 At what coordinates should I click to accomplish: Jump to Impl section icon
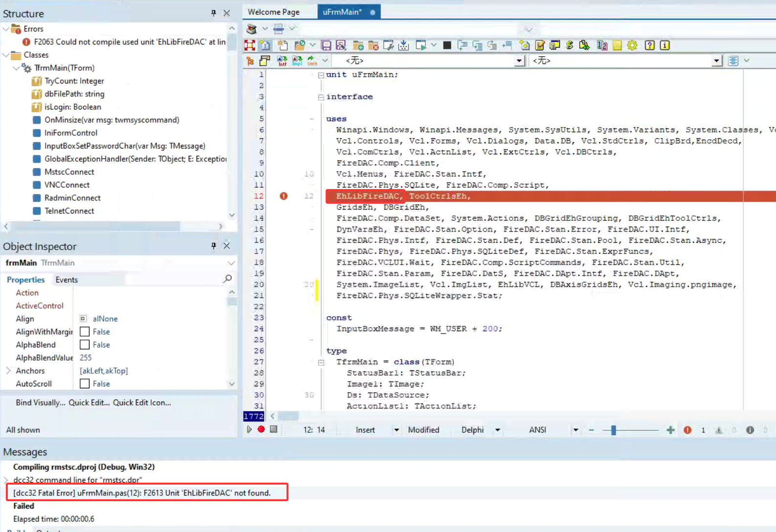tap(297, 61)
